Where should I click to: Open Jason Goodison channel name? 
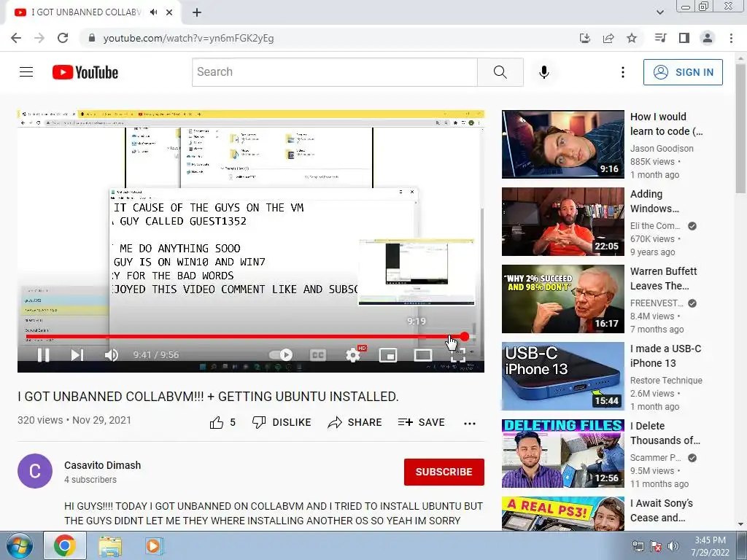(x=662, y=149)
